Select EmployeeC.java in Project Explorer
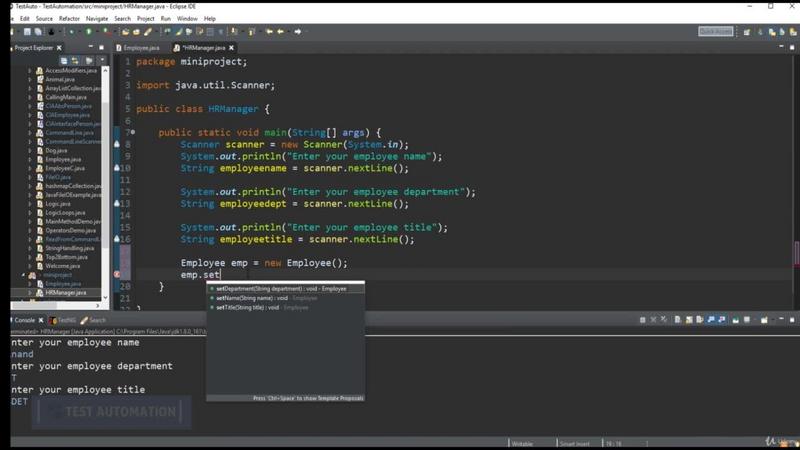This screenshot has height=450, width=800. [65, 168]
